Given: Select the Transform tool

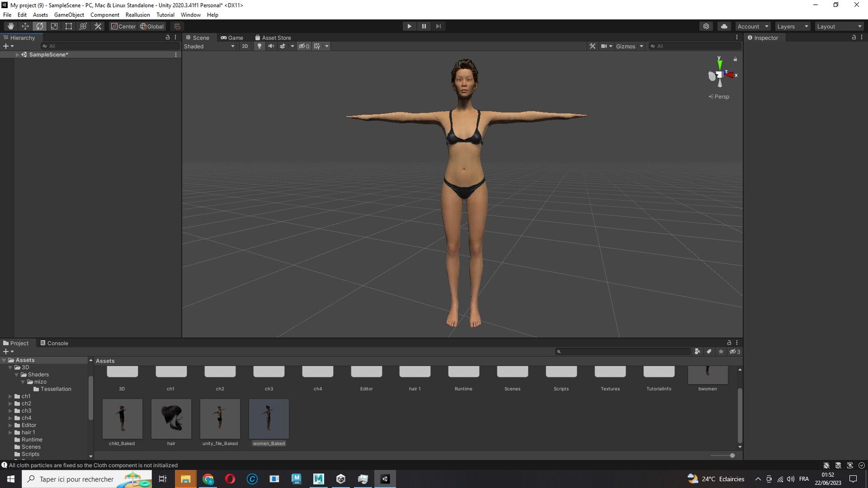Looking at the screenshot, I should point(84,26).
